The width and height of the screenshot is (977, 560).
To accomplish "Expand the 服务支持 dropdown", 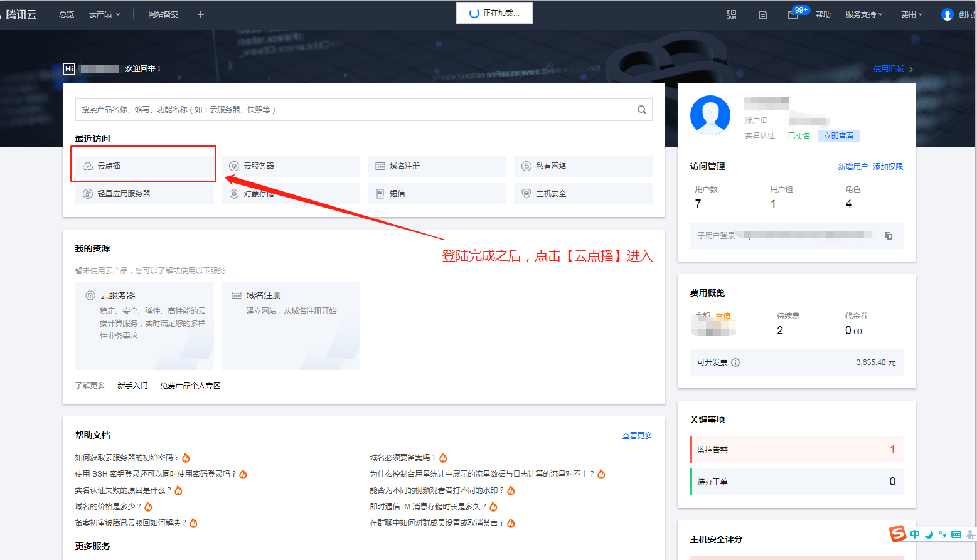I will point(864,14).
